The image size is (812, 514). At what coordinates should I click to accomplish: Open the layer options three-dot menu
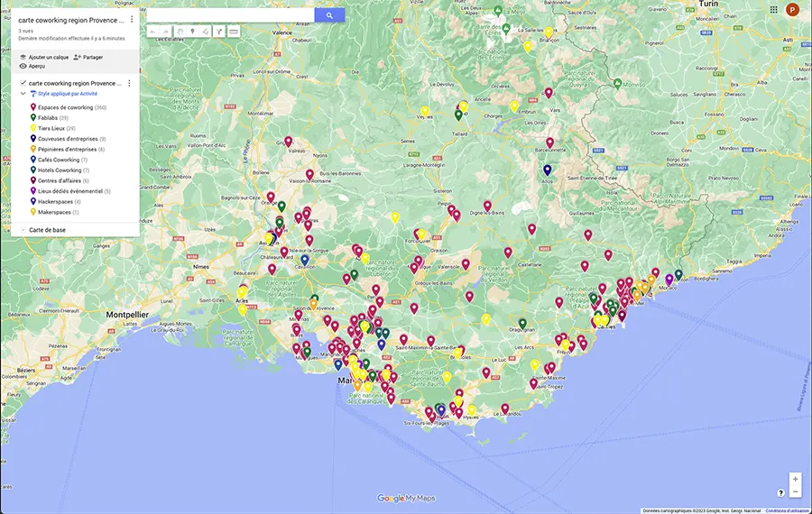coord(129,83)
